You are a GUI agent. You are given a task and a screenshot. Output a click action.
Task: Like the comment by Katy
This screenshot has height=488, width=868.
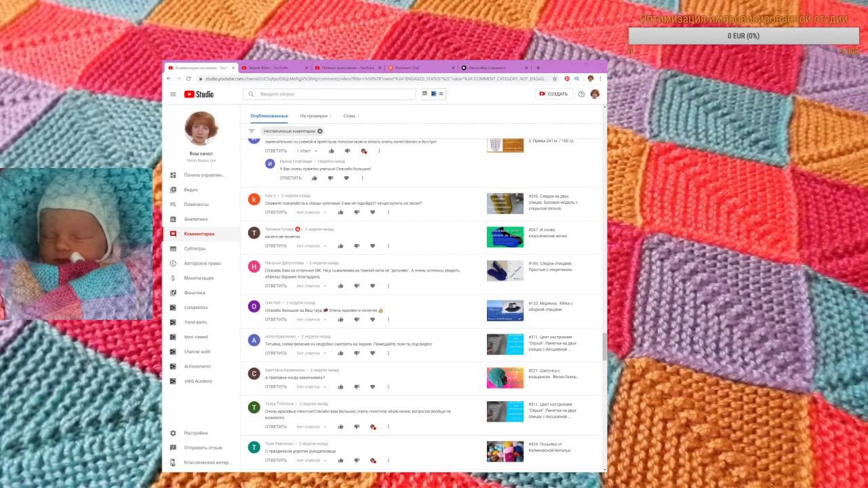pyautogui.click(x=340, y=212)
